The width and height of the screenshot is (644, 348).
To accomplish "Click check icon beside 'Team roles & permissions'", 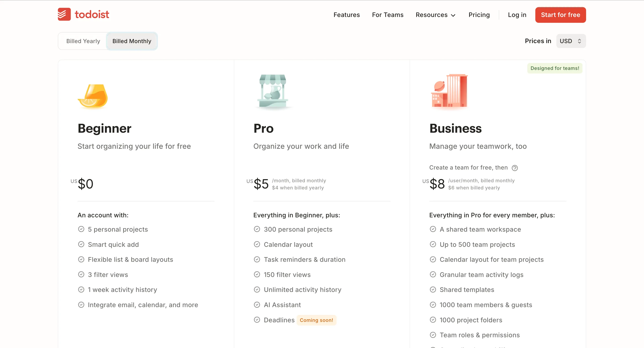I will coord(433,335).
